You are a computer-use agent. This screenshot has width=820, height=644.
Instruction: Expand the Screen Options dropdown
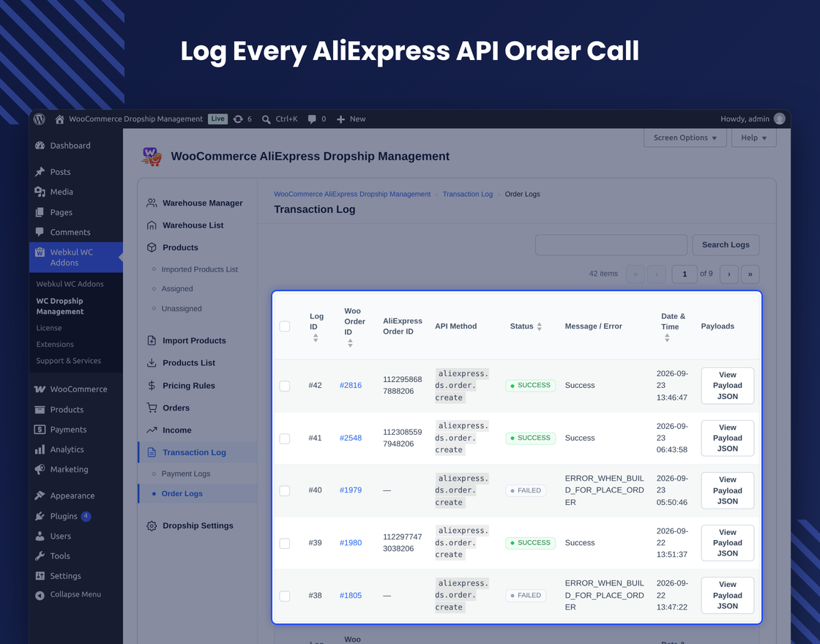click(x=685, y=138)
